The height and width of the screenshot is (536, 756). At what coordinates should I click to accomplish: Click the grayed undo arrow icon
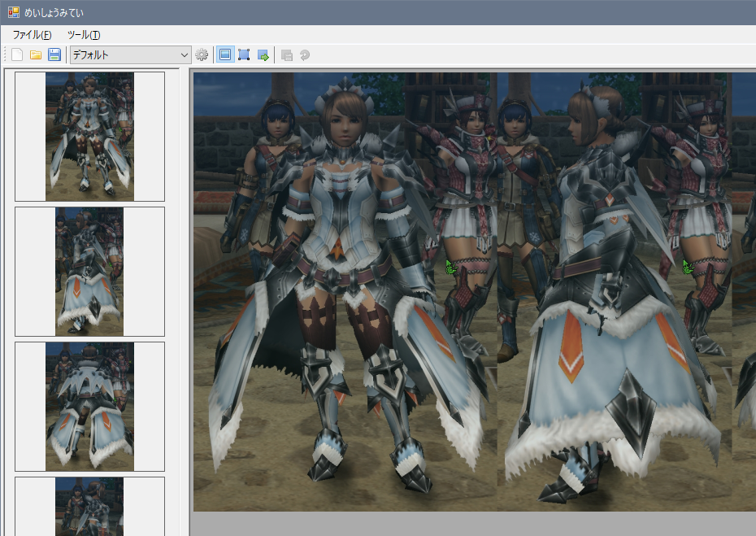point(305,55)
